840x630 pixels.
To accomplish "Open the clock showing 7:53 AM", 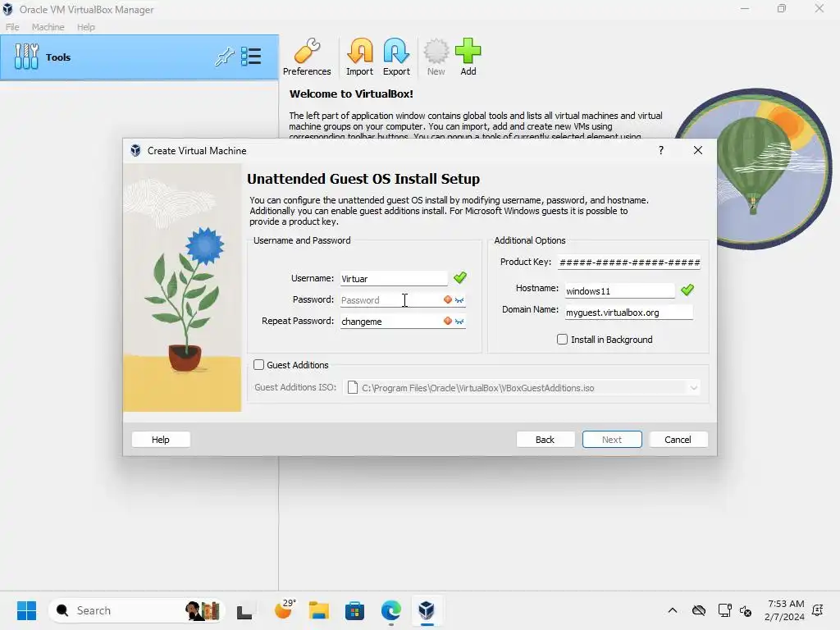I will (785, 610).
